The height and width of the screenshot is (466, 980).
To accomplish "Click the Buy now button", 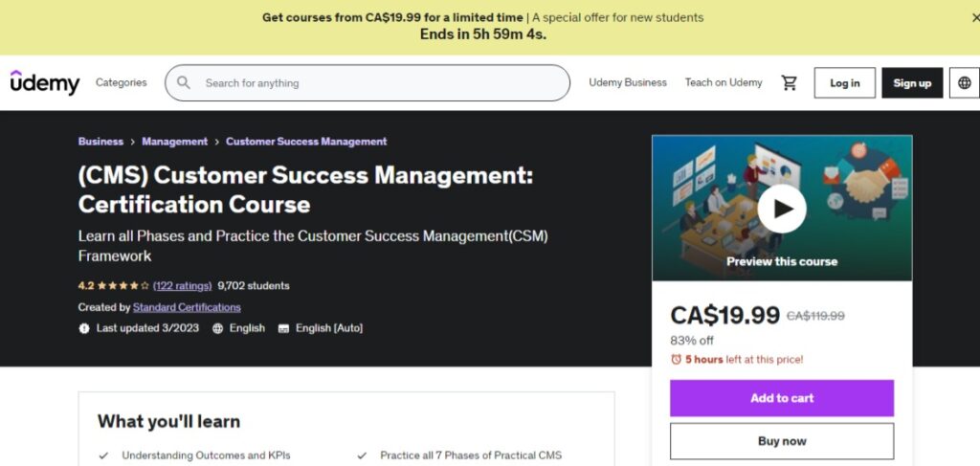I will pyautogui.click(x=782, y=441).
